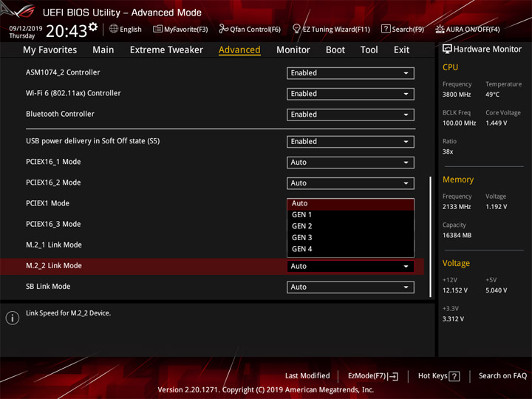
Task: Open the Boot tab
Action: [x=335, y=50]
